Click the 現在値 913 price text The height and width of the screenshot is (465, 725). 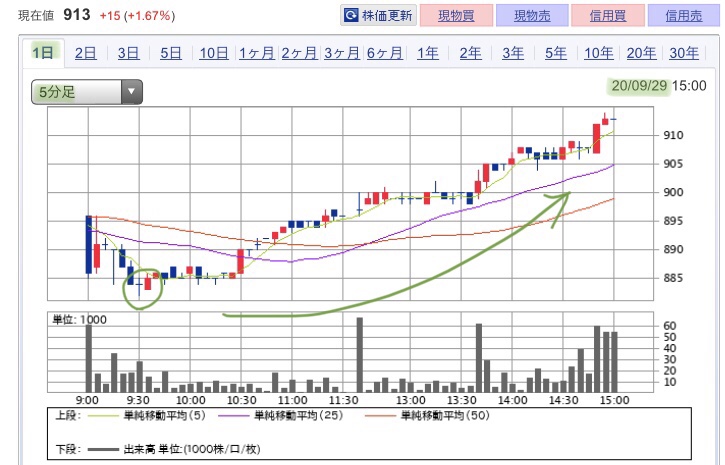pos(54,15)
